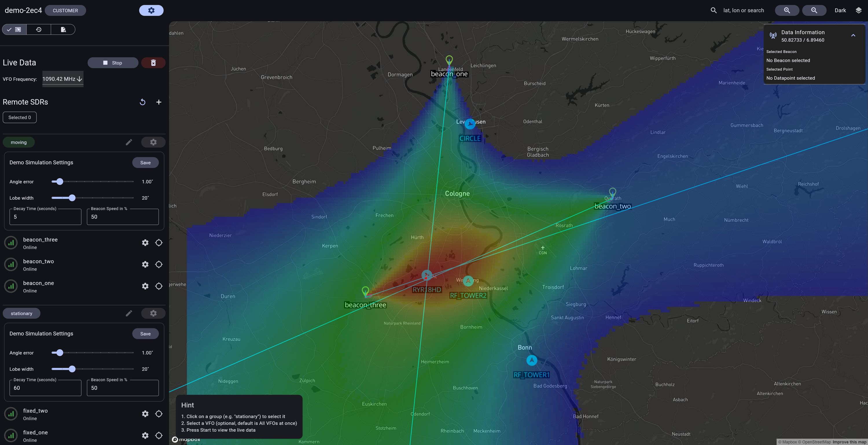This screenshot has width=868, height=445.
Task: Collapse the Data Information panel
Action: pos(853,35)
